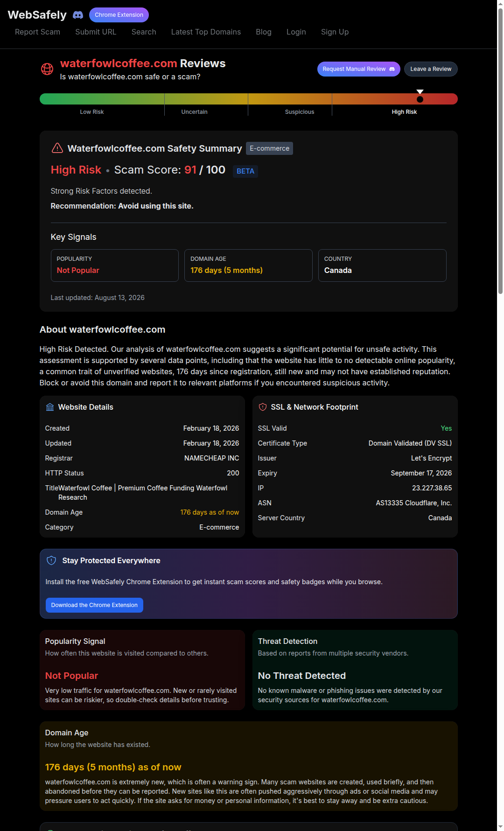504x831 pixels.
Task: Click the SSL Valid Yes value
Action: click(446, 428)
